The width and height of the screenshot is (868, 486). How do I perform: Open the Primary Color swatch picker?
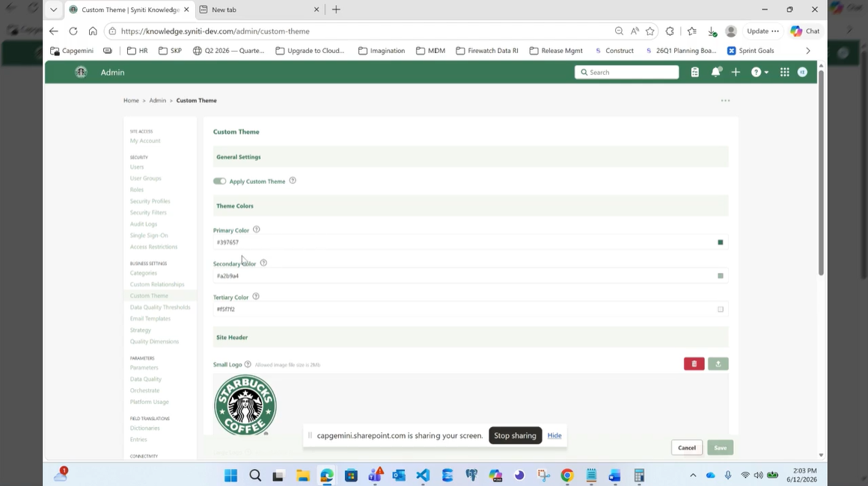pos(720,242)
